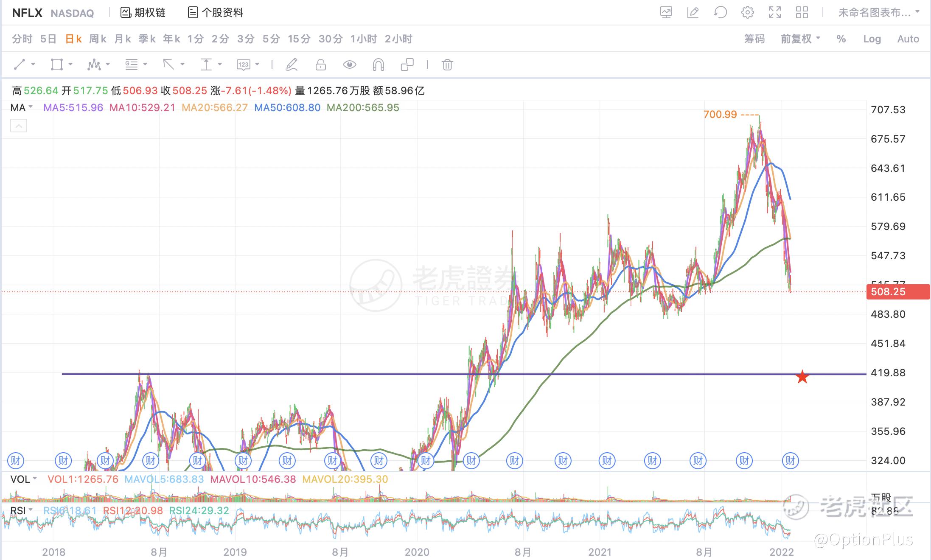Toggle drawings visibility eye icon
Viewport: 931px width, 560px height.
click(349, 64)
